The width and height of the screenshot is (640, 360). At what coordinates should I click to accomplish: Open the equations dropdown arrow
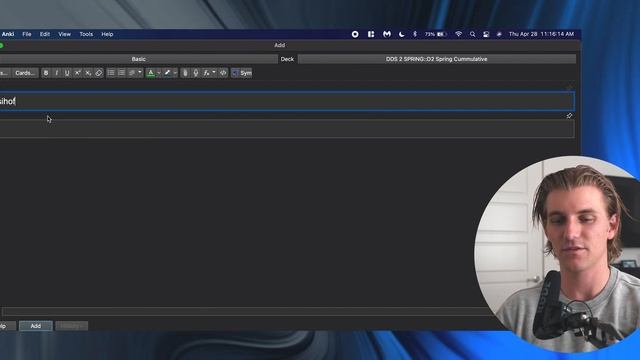(214, 73)
